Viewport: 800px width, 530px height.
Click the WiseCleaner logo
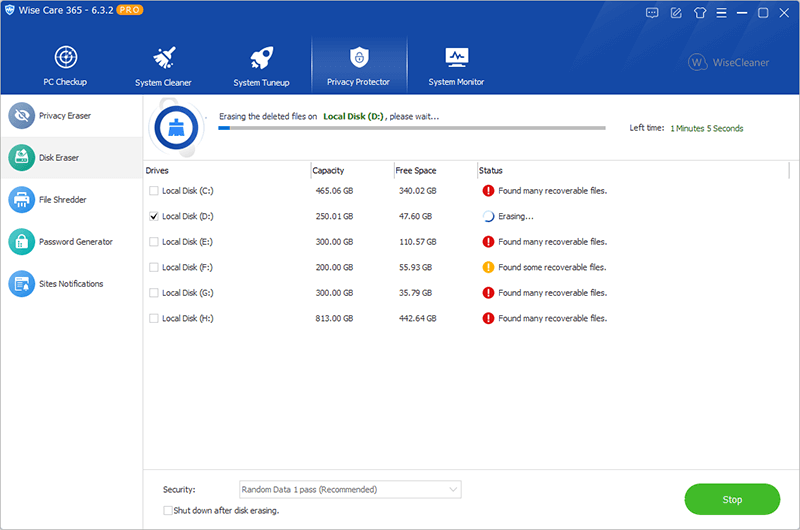[x=729, y=62]
